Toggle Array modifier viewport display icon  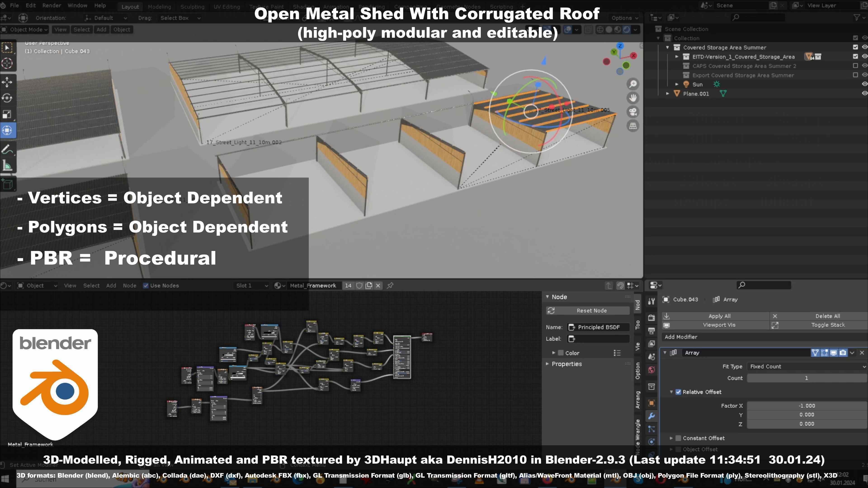click(x=833, y=353)
